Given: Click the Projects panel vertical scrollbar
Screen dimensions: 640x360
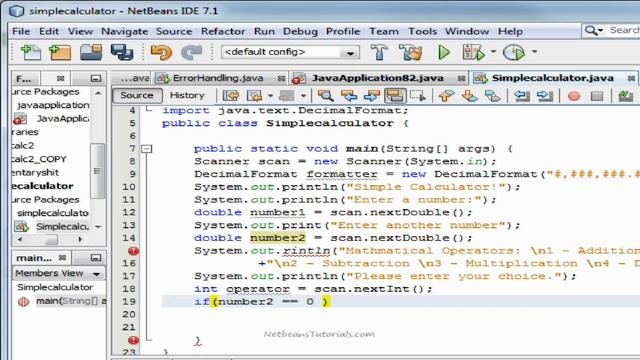Looking at the screenshot, I should (x=97, y=171).
